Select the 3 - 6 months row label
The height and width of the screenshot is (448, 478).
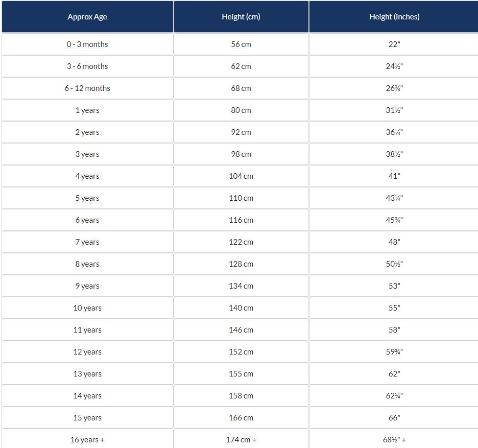coord(87,66)
